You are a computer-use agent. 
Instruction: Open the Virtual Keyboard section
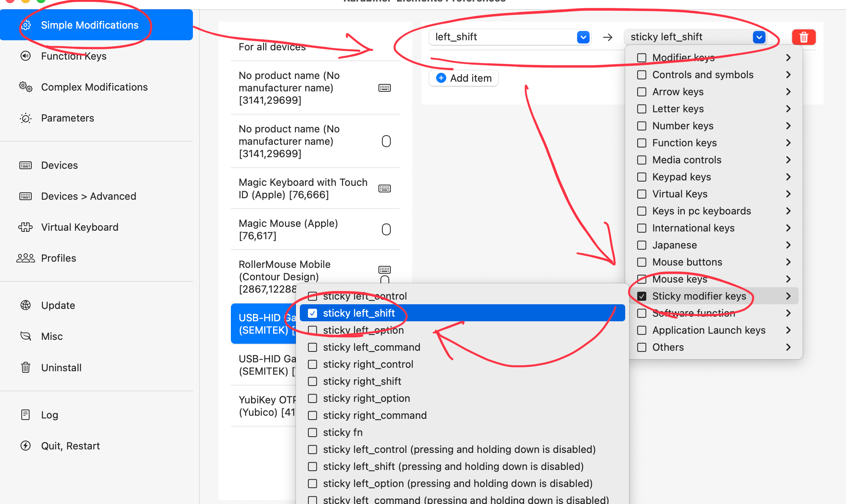96,227
